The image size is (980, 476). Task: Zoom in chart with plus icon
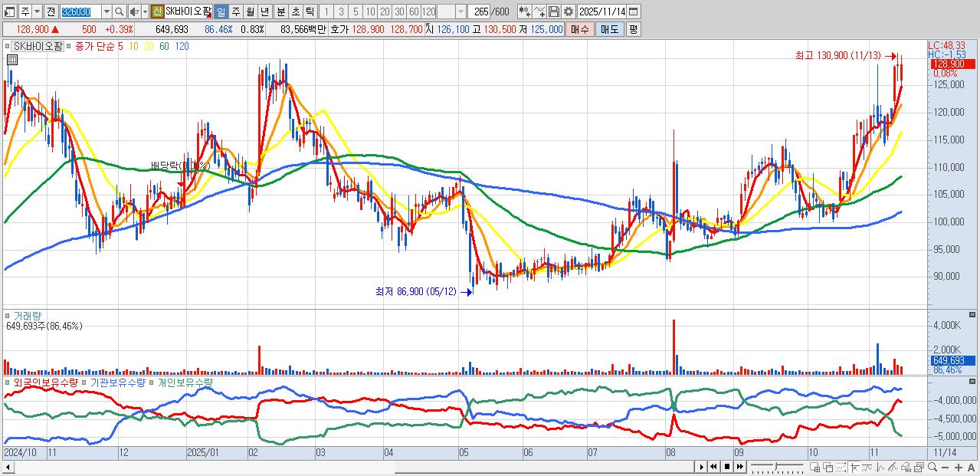(x=959, y=467)
